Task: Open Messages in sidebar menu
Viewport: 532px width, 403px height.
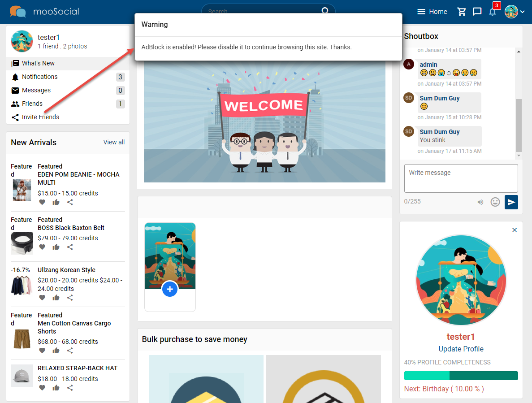Action: (x=68, y=90)
